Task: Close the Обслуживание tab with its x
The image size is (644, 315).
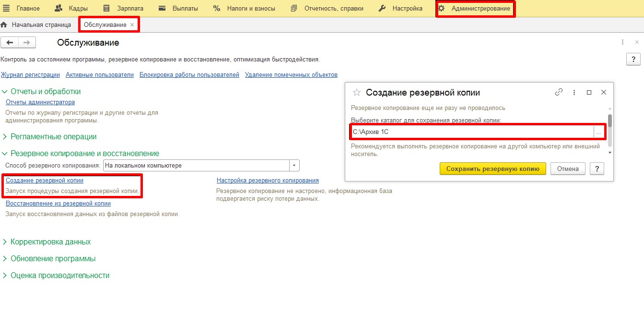Action: pyautogui.click(x=132, y=24)
